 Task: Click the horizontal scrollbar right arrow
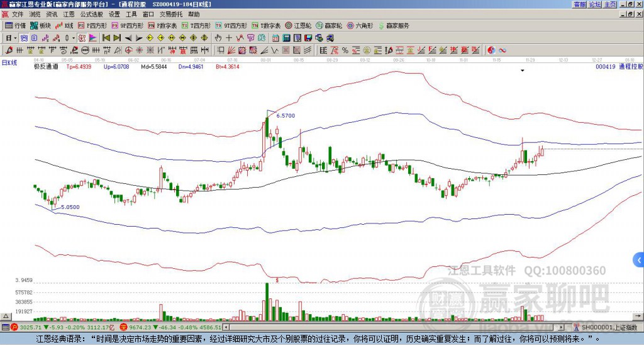coord(561,327)
